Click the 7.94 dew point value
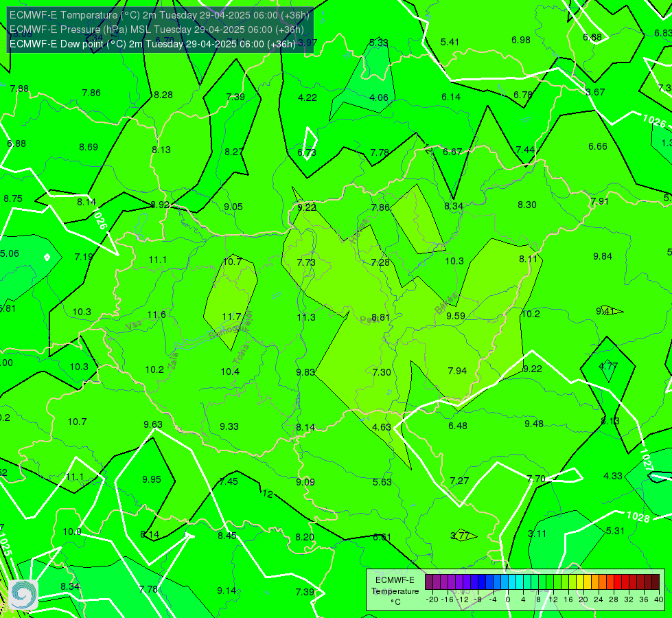The width and height of the screenshot is (672, 618). click(457, 371)
